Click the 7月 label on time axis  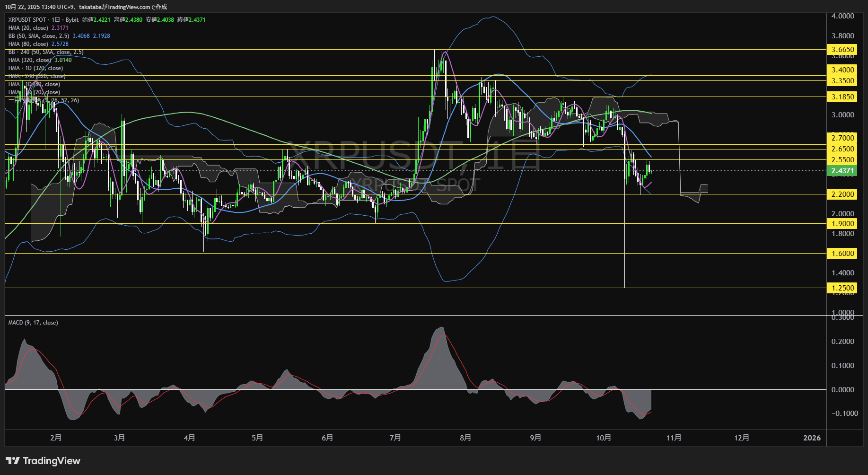click(x=395, y=438)
